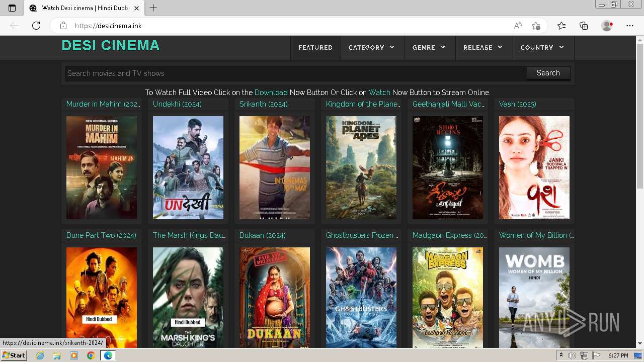
Task: Click the Murder in Mahim poster
Action: [102, 167]
